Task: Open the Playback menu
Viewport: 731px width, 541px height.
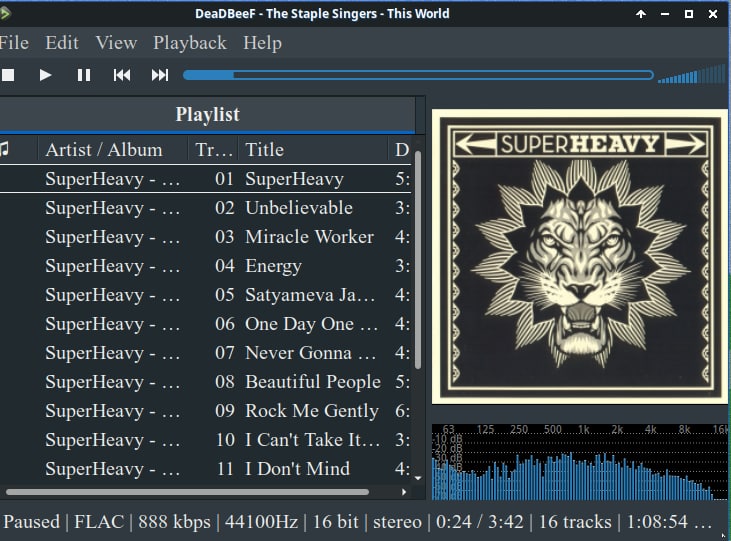Action: pos(190,43)
